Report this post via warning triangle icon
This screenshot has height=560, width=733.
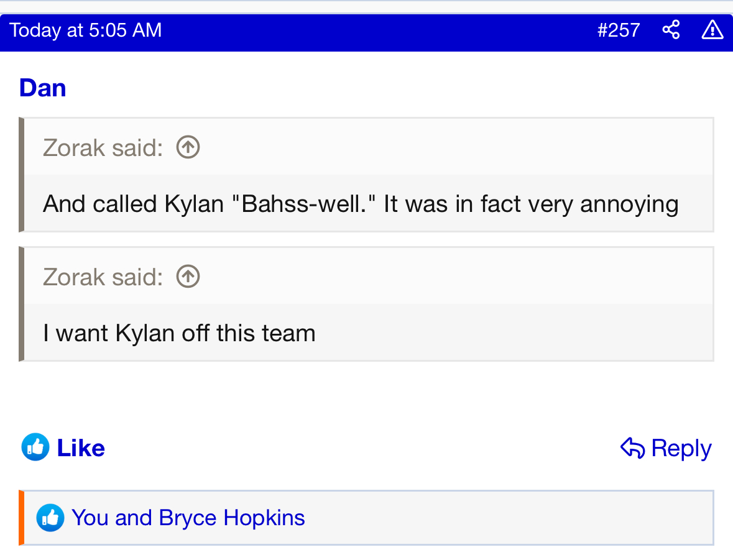712,30
